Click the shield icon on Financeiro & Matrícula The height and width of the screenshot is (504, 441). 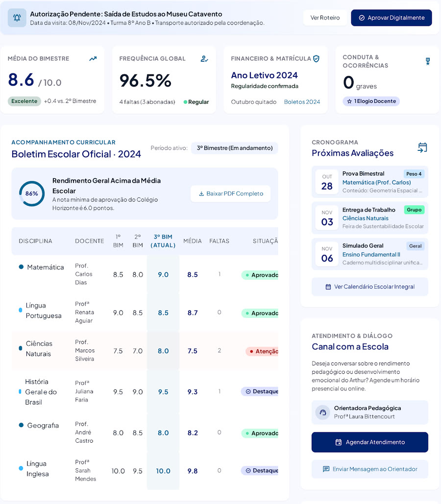pyautogui.click(x=316, y=58)
